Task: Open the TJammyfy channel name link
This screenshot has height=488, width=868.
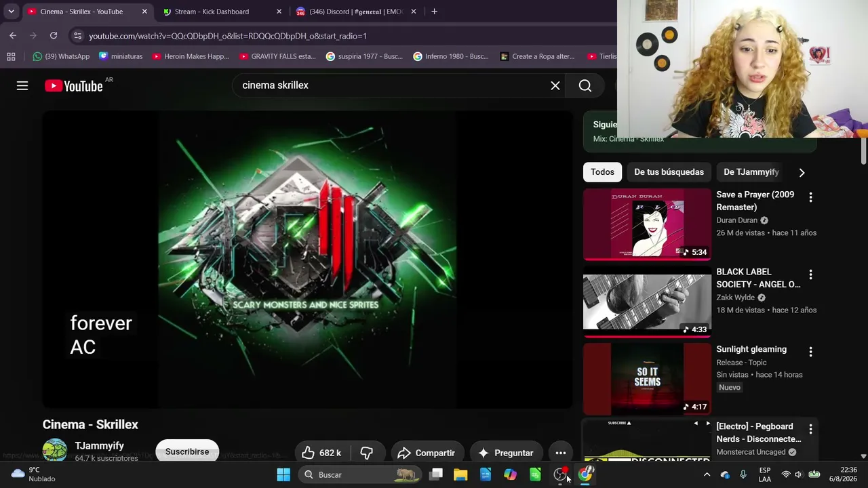Action: 100,446
